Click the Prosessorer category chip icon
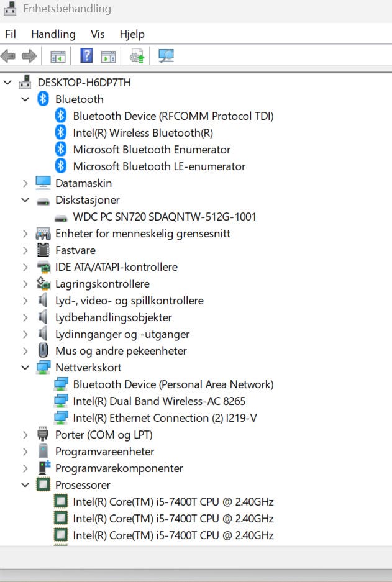This screenshot has width=392, height=582. pyautogui.click(x=43, y=484)
